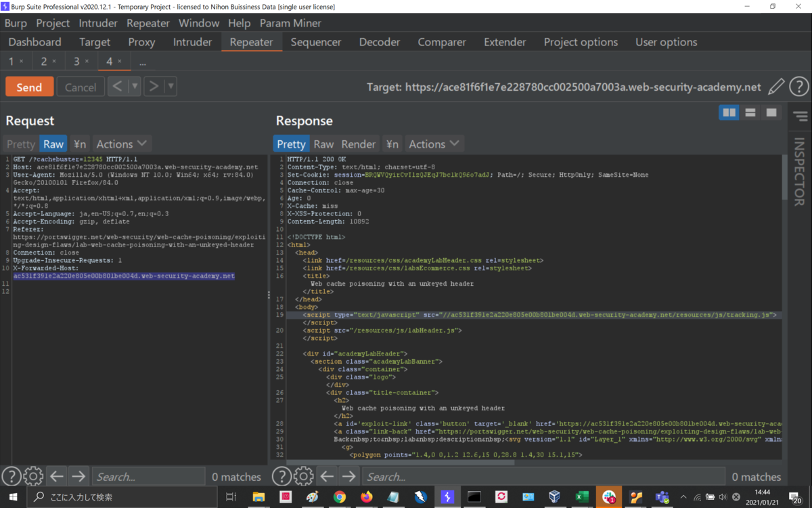Image resolution: width=812 pixels, height=508 pixels.
Task: Open the previous-history dropdown arrow
Action: [134, 86]
